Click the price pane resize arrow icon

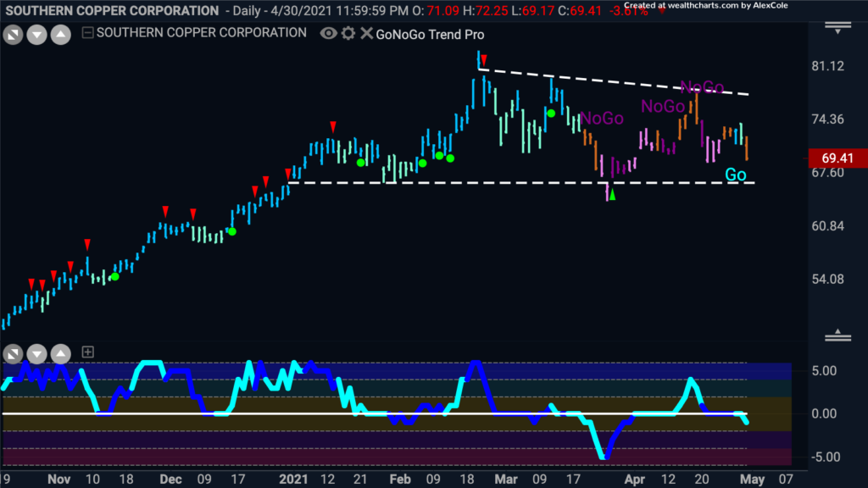tap(13, 35)
